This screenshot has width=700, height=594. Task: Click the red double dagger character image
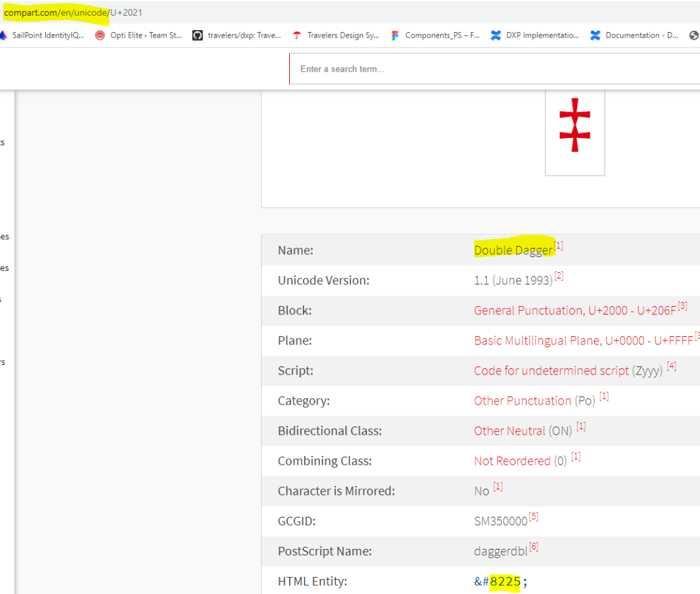(574, 130)
